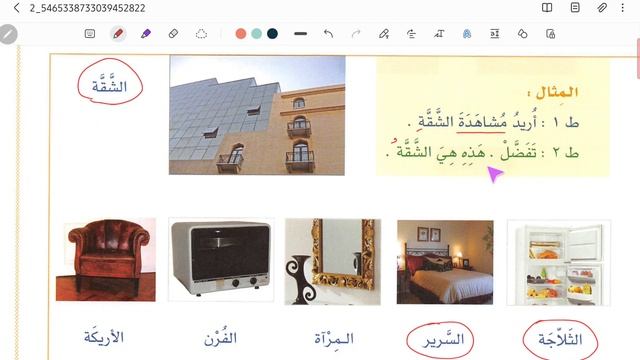The image size is (640, 360).
Task: Pick the dark navy color swatch
Action: point(272,34)
